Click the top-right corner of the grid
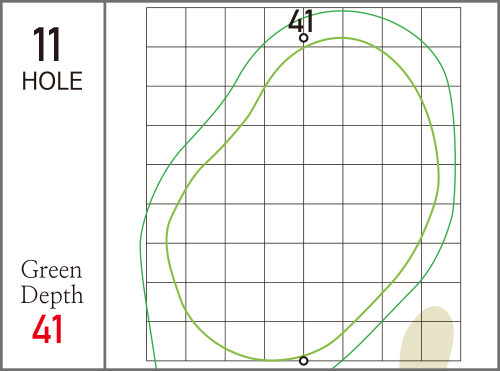The width and height of the screenshot is (500, 371). point(461,8)
